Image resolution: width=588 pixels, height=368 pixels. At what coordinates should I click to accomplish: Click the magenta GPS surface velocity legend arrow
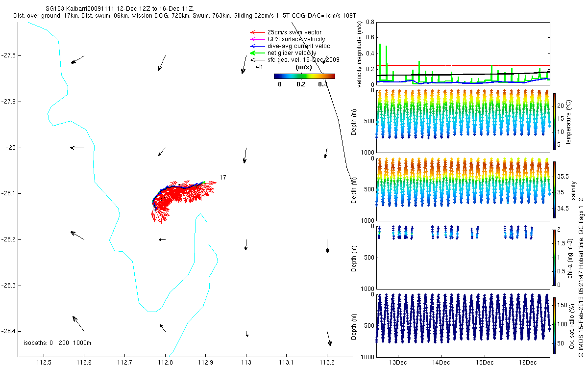(x=257, y=39)
